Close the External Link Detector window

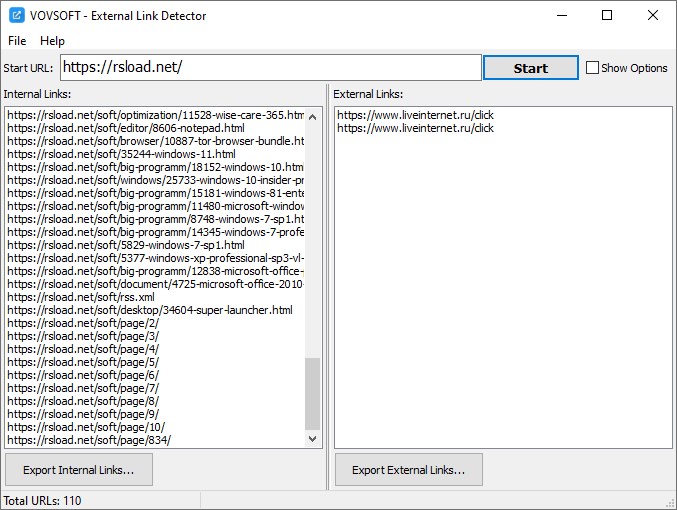(653, 16)
